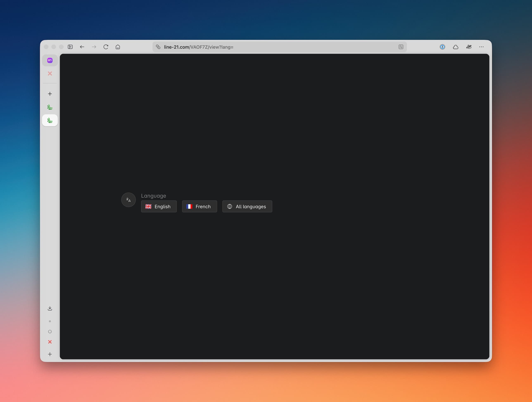Click the French flag icon
The image size is (532, 402).
coord(190,206)
